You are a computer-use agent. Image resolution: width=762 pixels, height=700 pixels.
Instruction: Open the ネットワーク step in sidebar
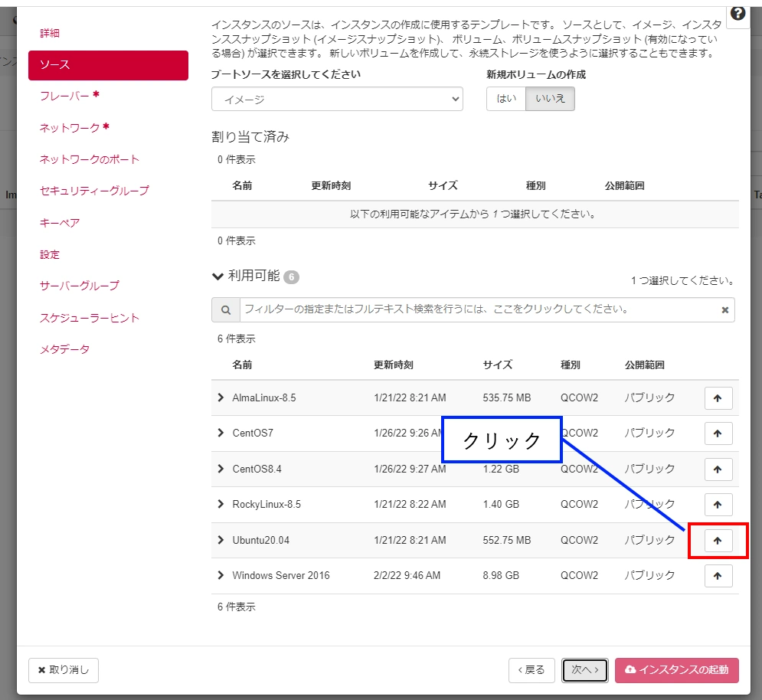pos(70,128)
